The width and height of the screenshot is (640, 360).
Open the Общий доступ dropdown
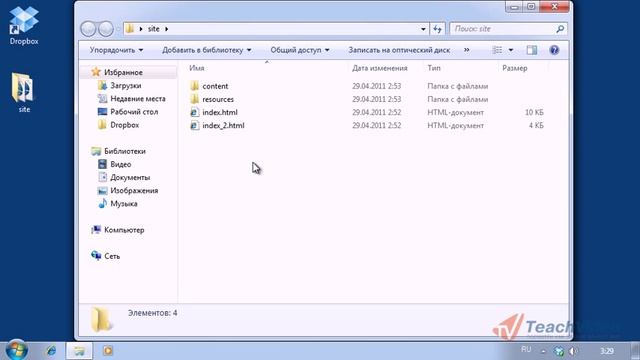300,50
